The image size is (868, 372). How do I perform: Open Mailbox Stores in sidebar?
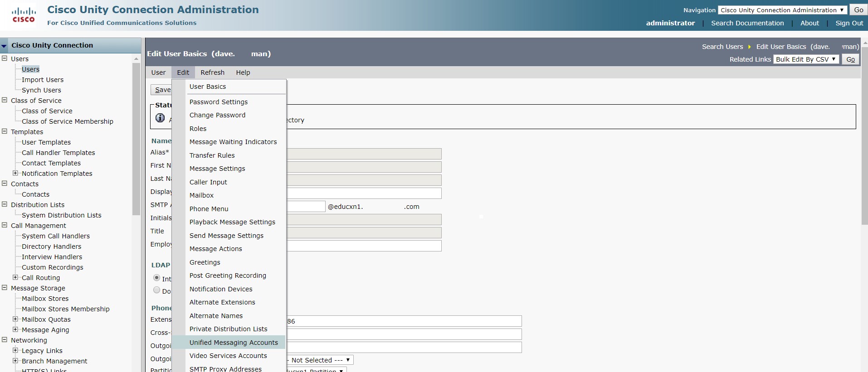click(x=45, y=299)
